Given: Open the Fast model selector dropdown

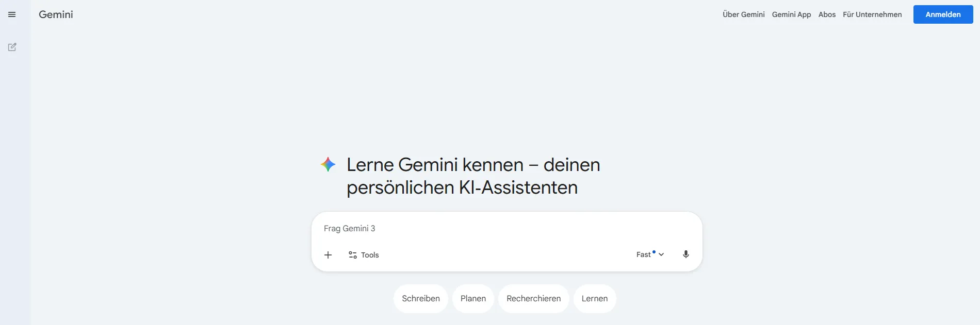Looking at the screenshot, I should [x=649, y=254].
